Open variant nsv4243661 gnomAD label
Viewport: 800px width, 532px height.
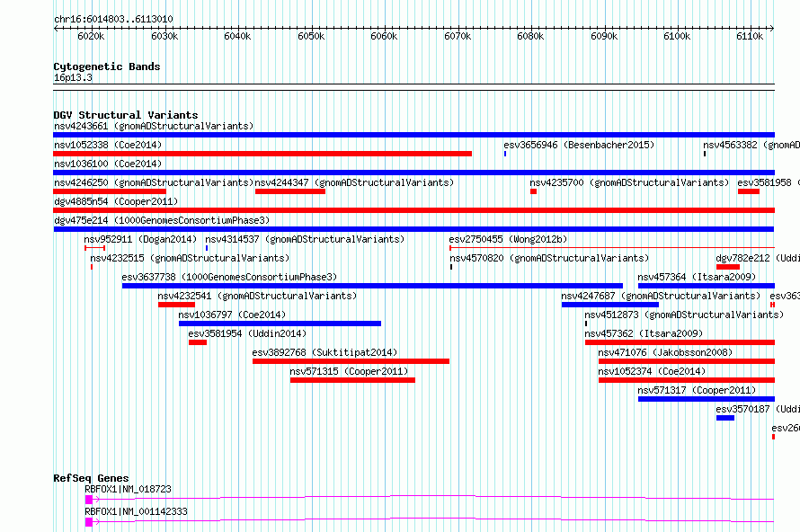tap(154, 126)
